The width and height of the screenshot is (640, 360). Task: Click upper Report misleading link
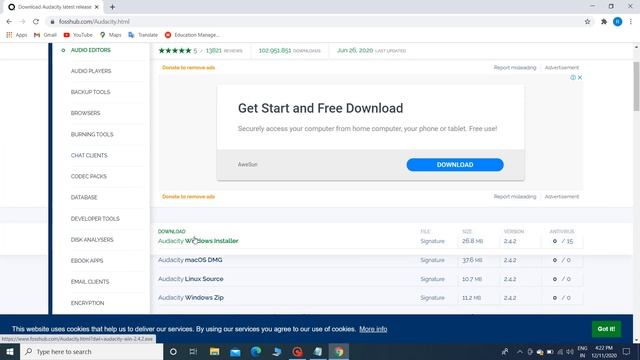point(515,68)
